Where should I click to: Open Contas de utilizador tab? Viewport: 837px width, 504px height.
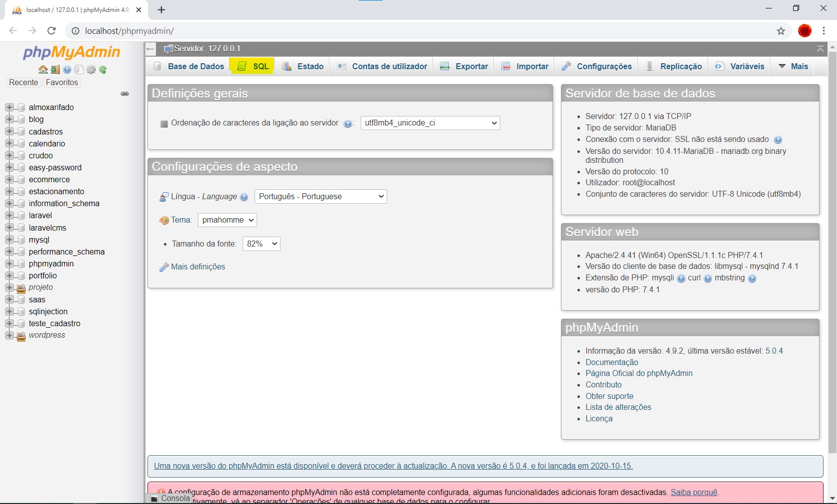tap(381, 66)
